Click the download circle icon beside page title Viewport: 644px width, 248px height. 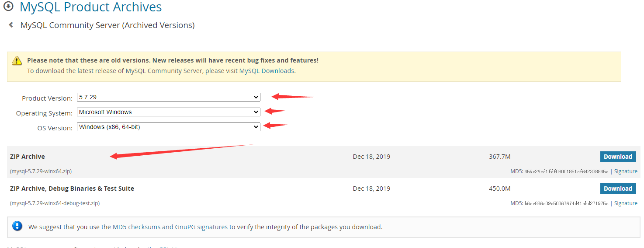tap(8, 7)
